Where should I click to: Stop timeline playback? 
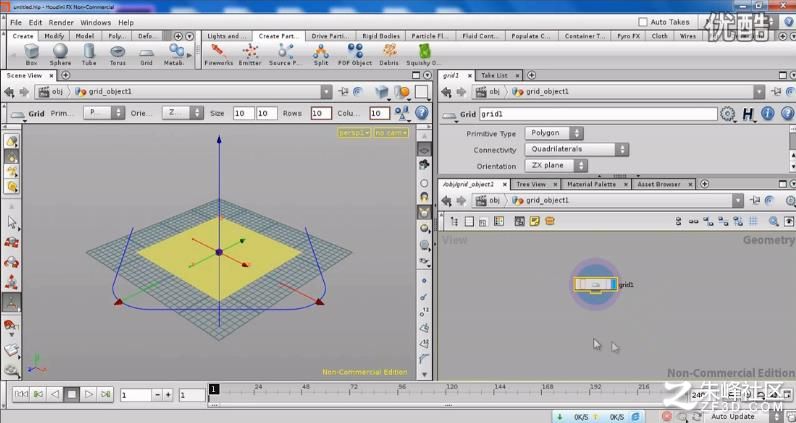click(x=72, y=394)
